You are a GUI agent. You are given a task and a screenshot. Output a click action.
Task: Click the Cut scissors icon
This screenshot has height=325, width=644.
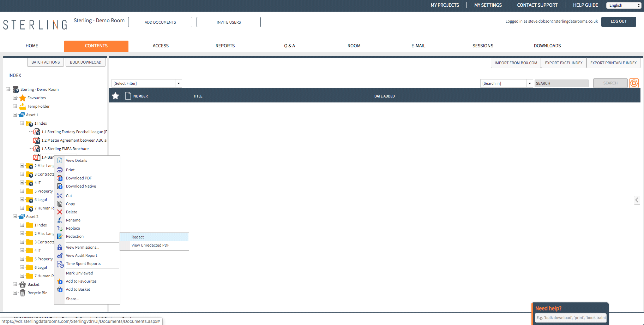click(60, 196)
